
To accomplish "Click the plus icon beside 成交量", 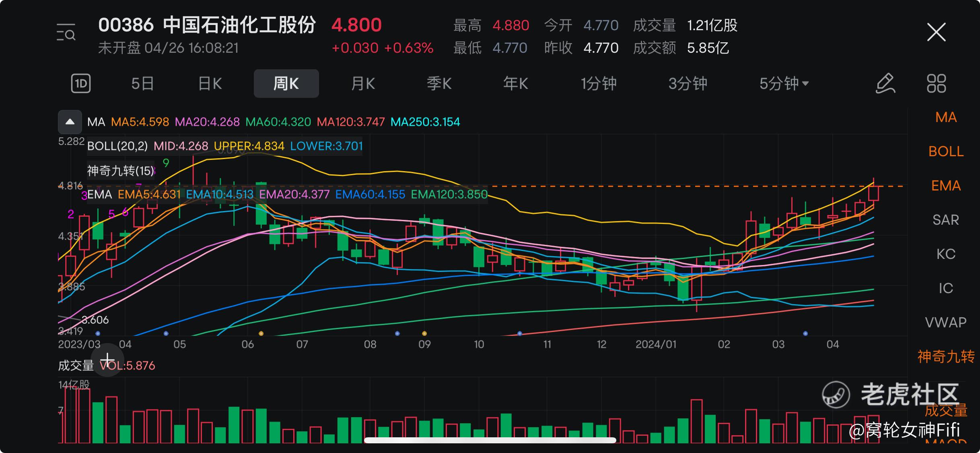I will (107, 360).
